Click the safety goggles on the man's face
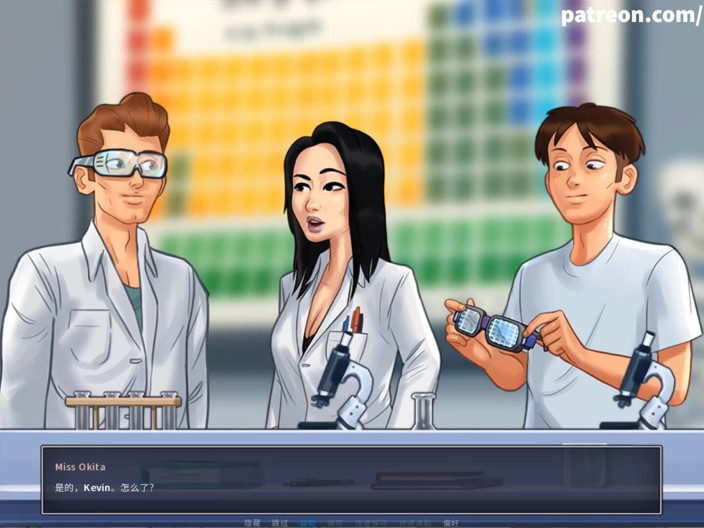The height and width of the screenshot is (528, 704). point(119,164)
